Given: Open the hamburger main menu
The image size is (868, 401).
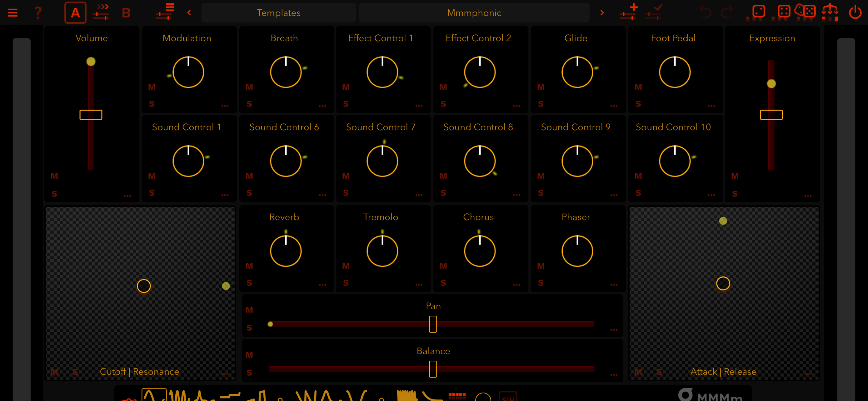Looking at the screenshot, I should [x=12, y=13].
